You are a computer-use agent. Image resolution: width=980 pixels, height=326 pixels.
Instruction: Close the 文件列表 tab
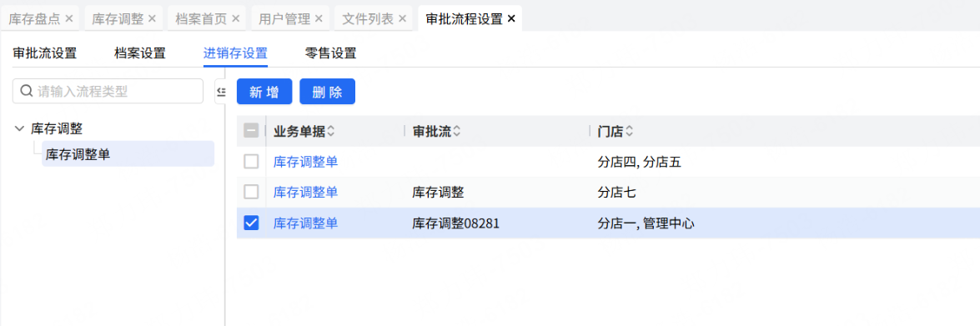pyautogui.click(x=402, y=18)
